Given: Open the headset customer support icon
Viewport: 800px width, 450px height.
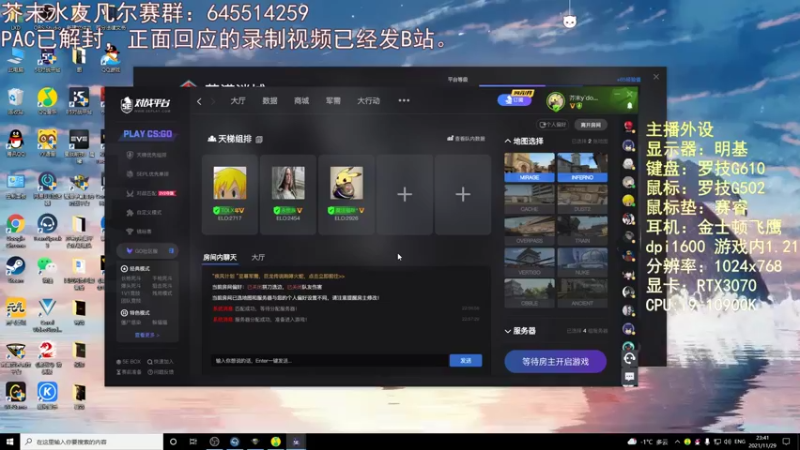Looking at the screenshot, I should coord(629,359).
